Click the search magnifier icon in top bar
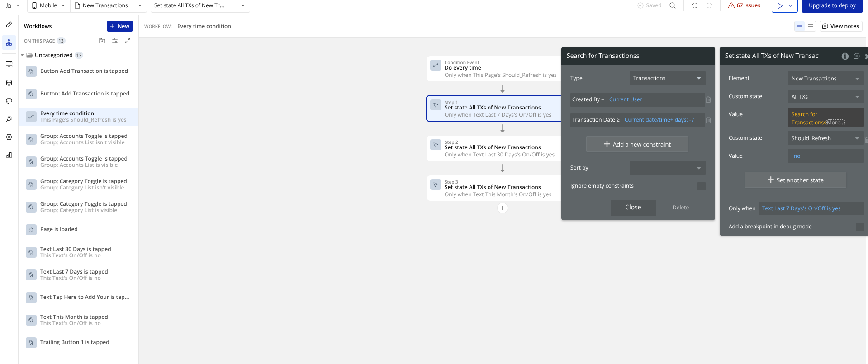The image size is (868, 364). click(673, 5)
